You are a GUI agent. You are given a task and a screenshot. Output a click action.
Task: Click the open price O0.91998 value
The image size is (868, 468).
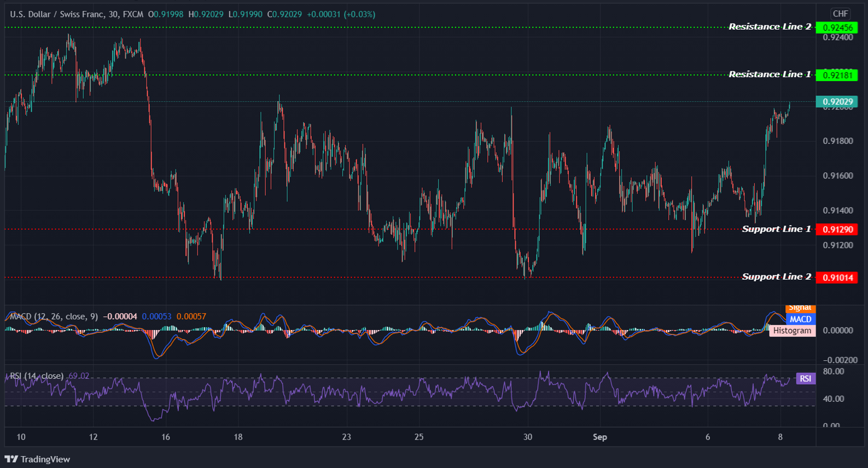coord(166,14)
